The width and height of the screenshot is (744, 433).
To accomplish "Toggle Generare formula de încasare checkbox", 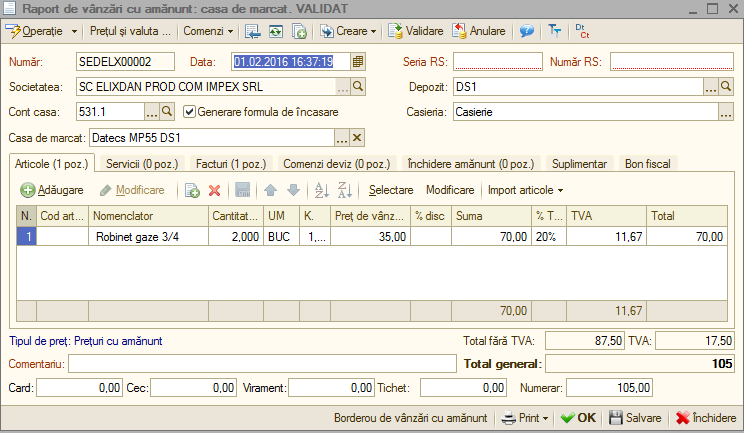I will pos(189,112).
